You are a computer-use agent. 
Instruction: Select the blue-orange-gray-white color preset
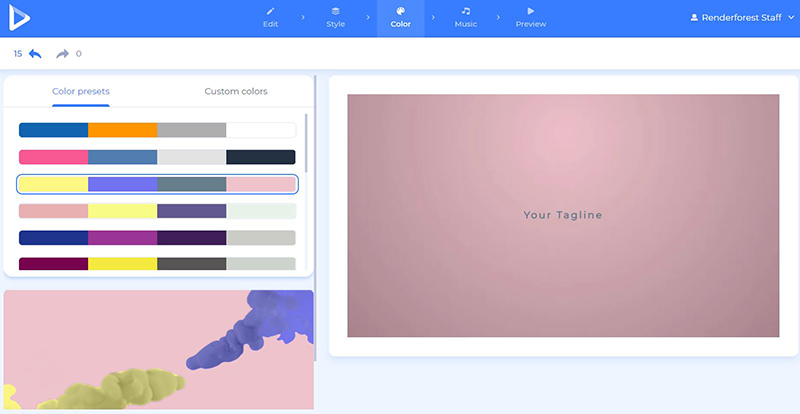157,130
